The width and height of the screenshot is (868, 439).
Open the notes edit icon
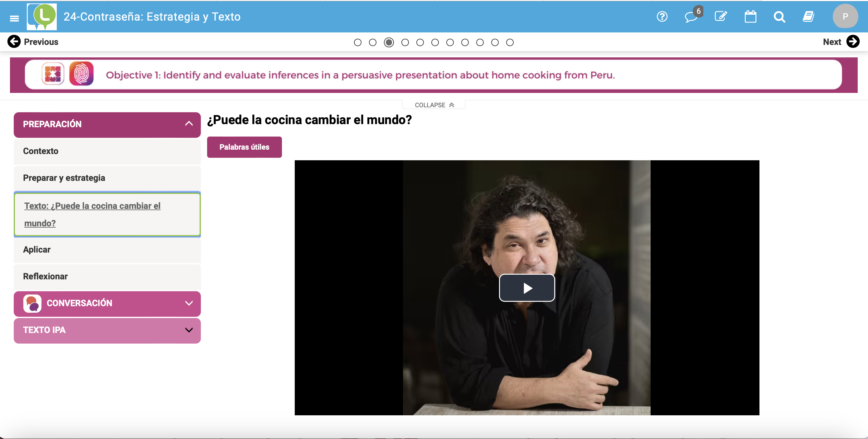pos(721,17)
